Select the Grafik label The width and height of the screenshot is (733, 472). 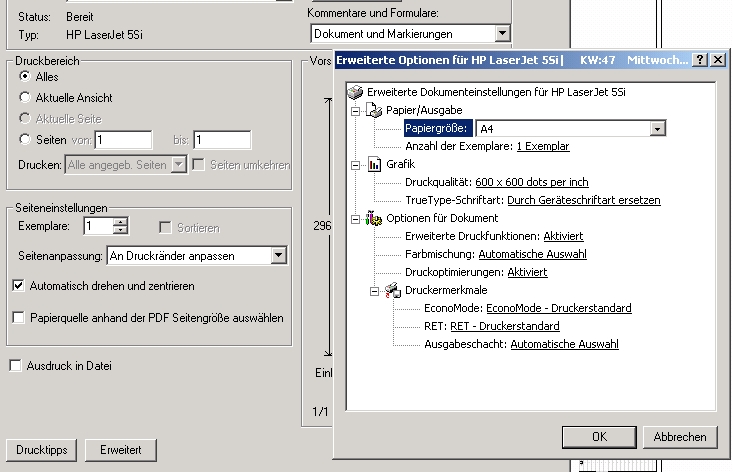pyautogui.click(x=400, y=164)
